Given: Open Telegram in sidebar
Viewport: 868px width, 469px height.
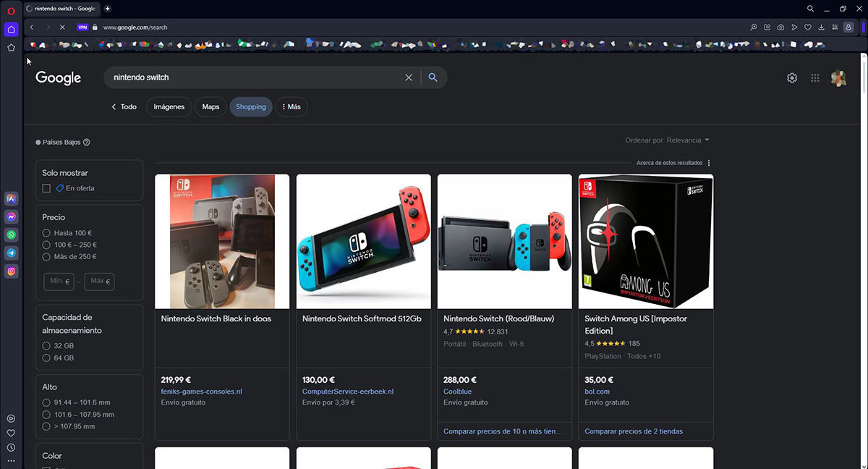Looking at the screenshot, I should click(11, 253).
